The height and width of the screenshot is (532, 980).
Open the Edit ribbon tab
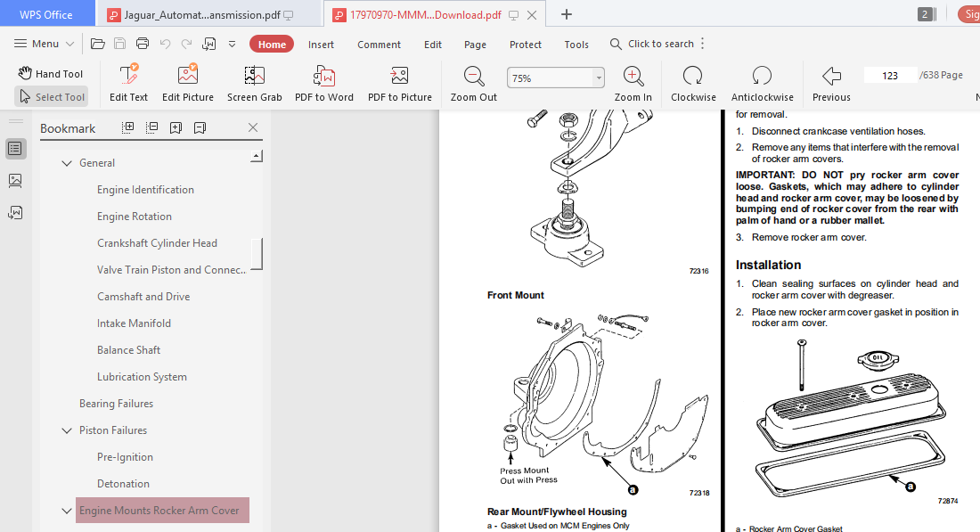click(432, 45)
